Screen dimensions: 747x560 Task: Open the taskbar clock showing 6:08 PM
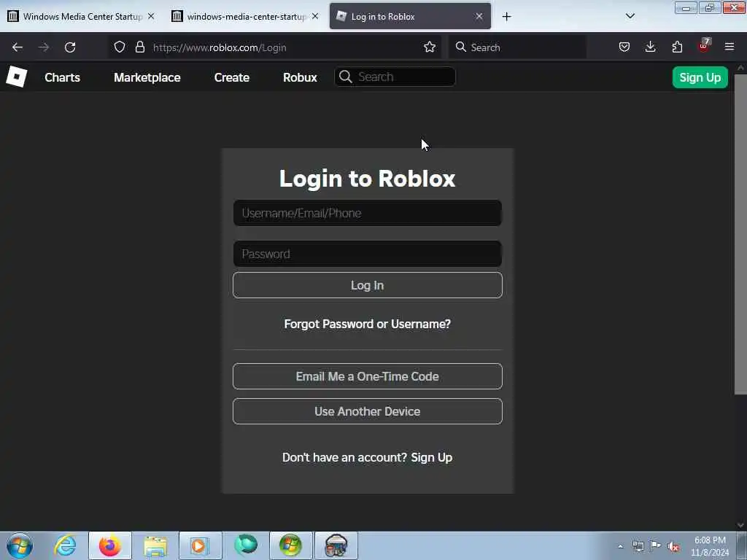click(709, 546)
